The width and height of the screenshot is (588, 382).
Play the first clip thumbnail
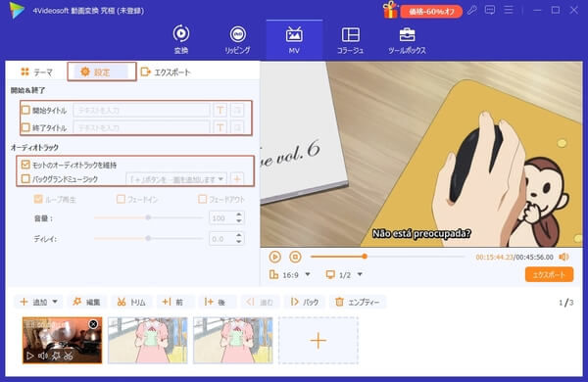click(x=30, y=356)
